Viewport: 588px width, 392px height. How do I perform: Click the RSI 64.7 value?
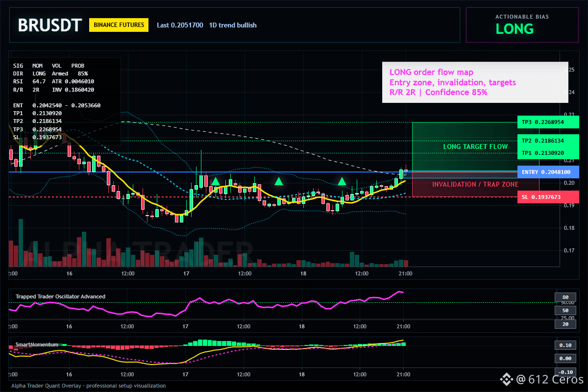click(x=29, y=81)
